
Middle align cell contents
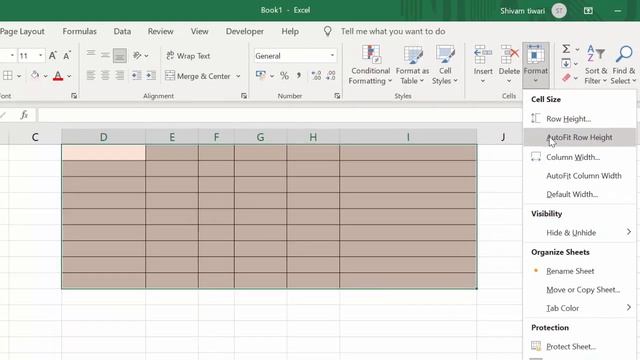tap(105, 55)
